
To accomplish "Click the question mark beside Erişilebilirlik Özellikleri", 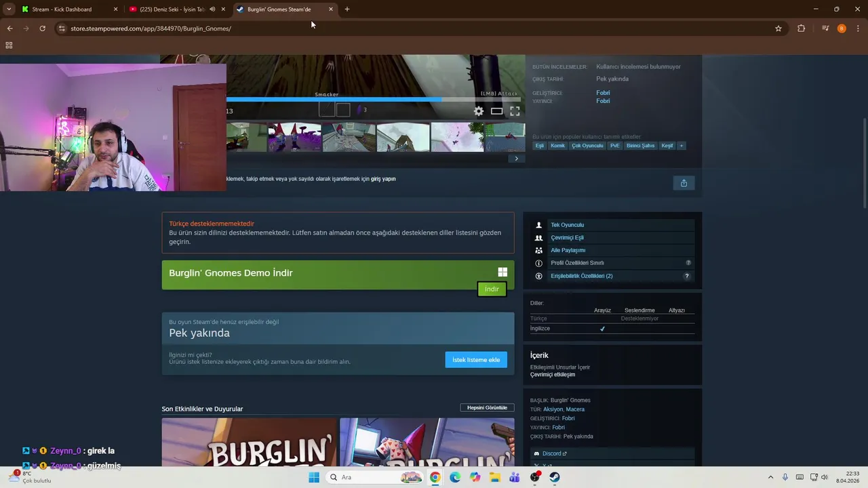I will (x=686, y=276).
